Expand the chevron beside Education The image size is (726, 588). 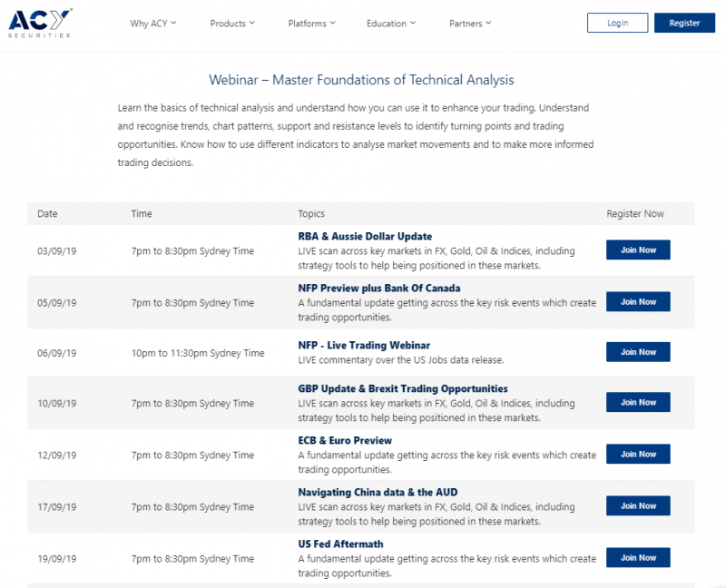[x=413, y=23]
